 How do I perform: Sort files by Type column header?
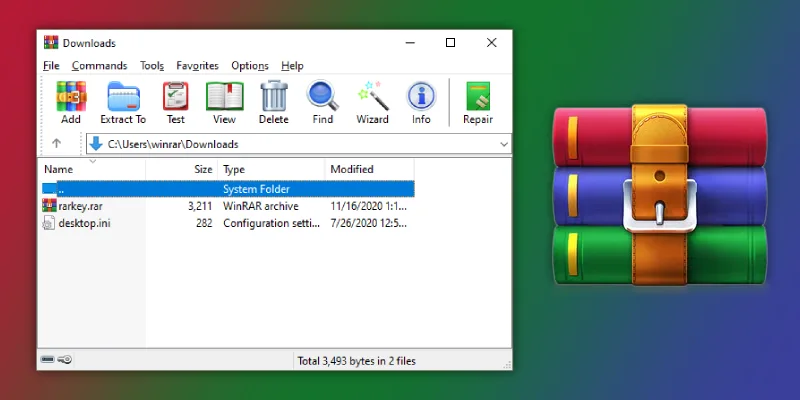(271, 169)
